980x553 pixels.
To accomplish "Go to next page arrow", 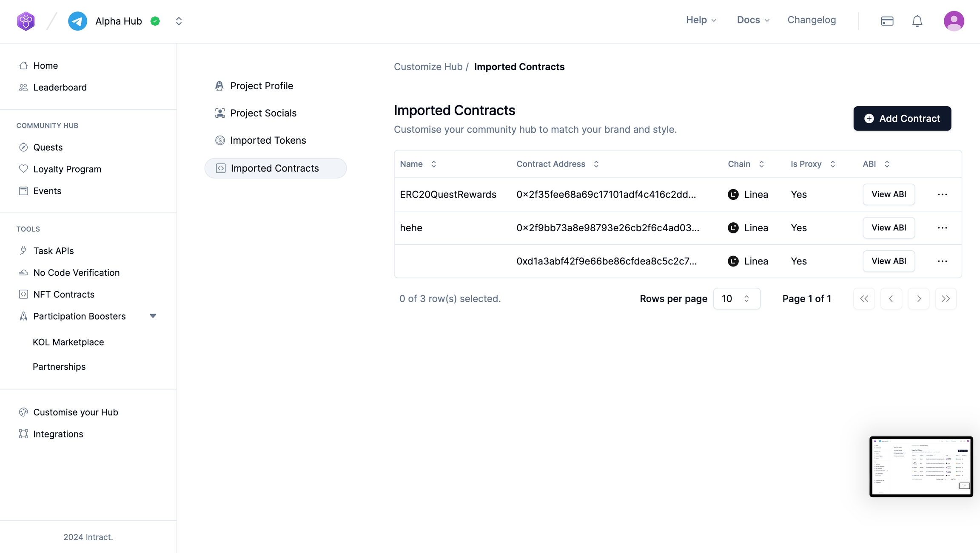I will coord(918,298).
